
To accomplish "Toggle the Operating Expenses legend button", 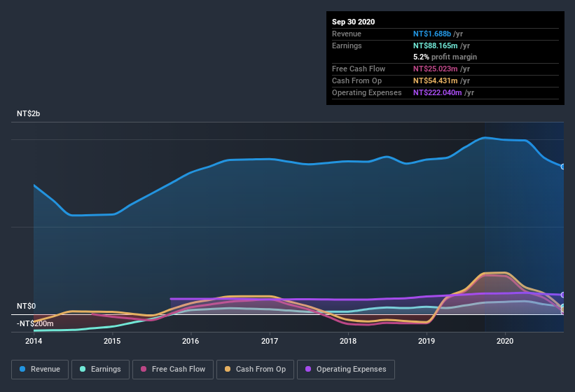I will [346, 370].
